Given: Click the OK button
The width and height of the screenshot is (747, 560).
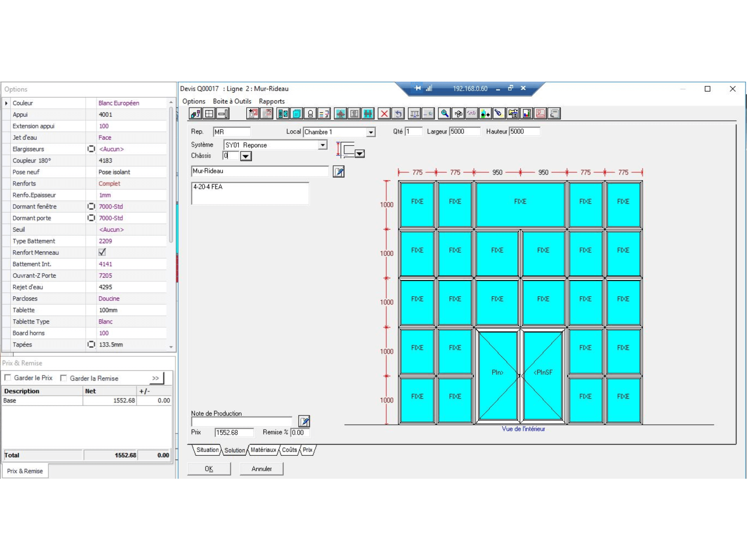Looking at the screenshot, I should (209, 469).
